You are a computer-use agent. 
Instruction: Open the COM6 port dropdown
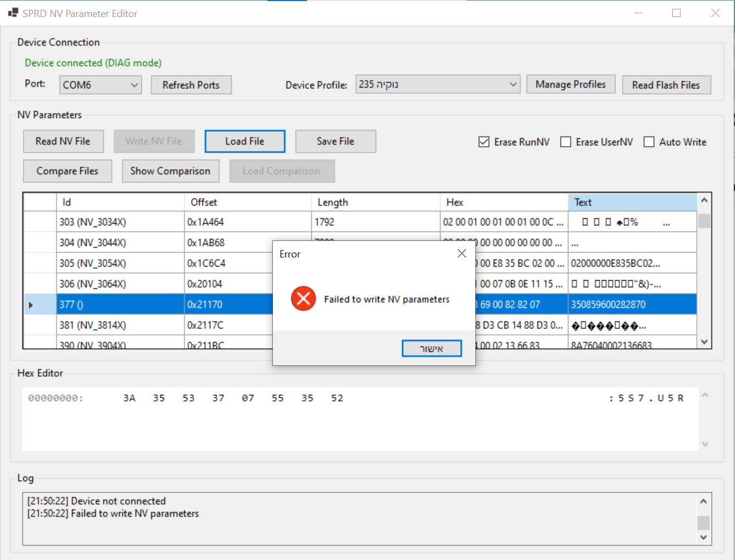(x=134, y=85)
